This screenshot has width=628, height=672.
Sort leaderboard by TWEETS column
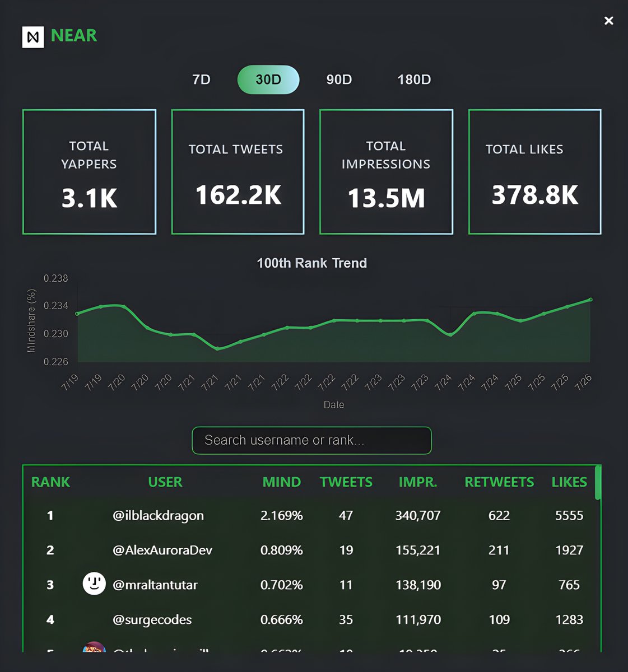[346, 482]
